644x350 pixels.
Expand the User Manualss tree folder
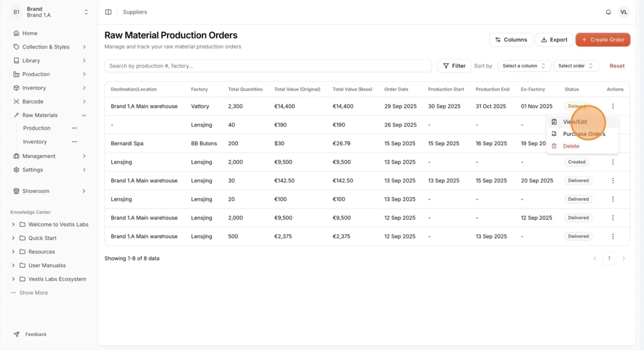click(x=13, y=265)
